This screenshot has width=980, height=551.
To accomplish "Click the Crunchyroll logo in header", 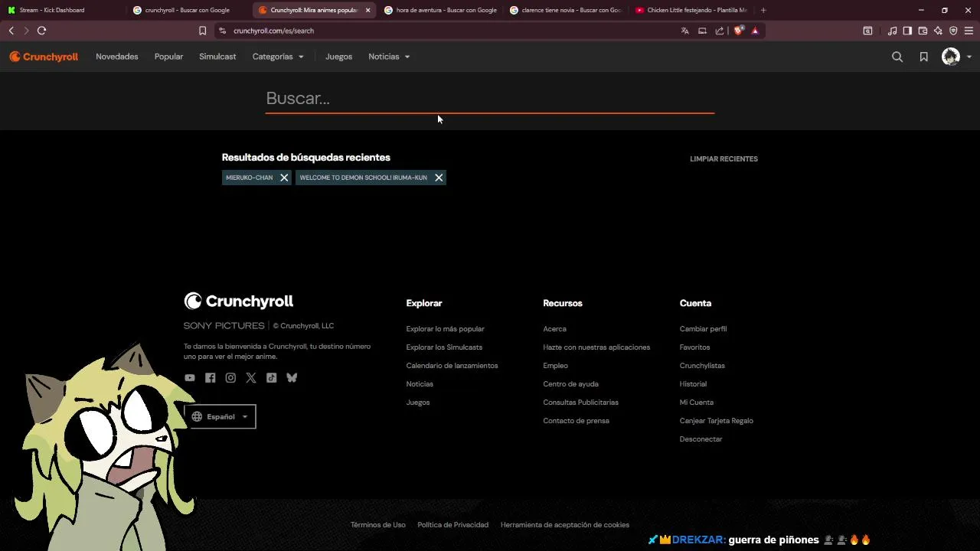I will click(44, 57).
